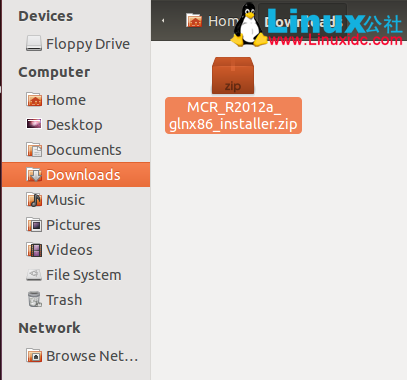Image resolution: width=407 pixels, height=380 pixels.
Task: Click the Home folder icon in sidebar
Action: point(34,100)
